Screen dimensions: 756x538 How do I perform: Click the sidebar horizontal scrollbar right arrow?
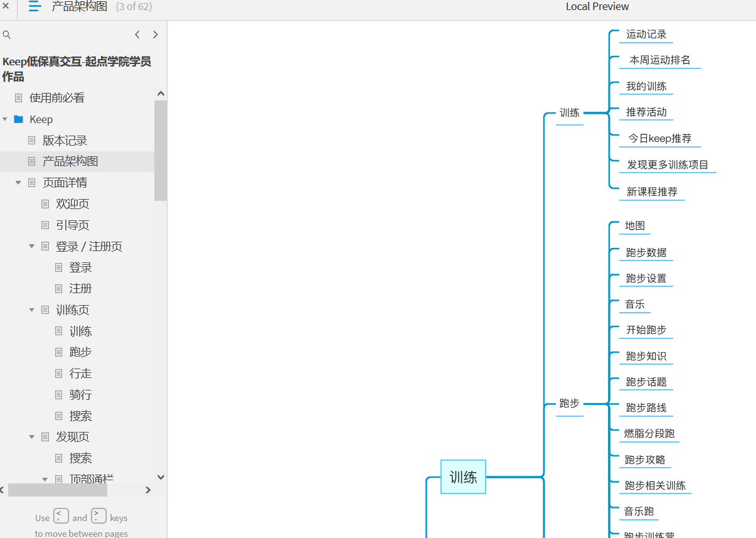[x=148, y=490]
